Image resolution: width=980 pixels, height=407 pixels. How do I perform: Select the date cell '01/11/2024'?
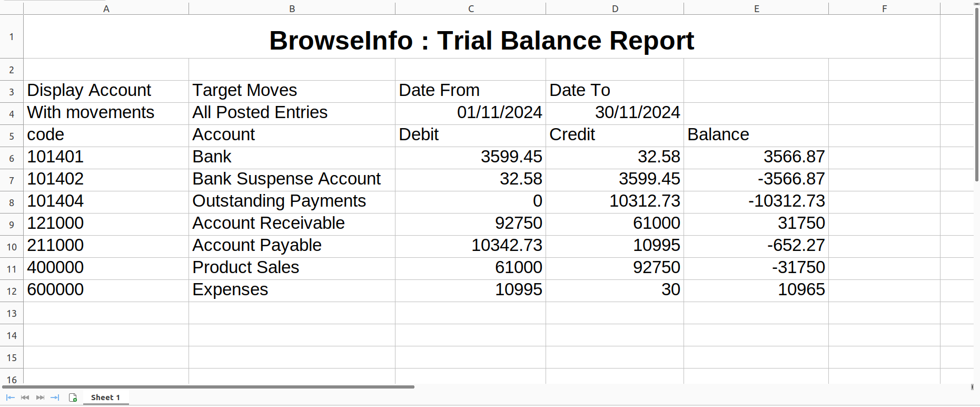tap(471, 113)
